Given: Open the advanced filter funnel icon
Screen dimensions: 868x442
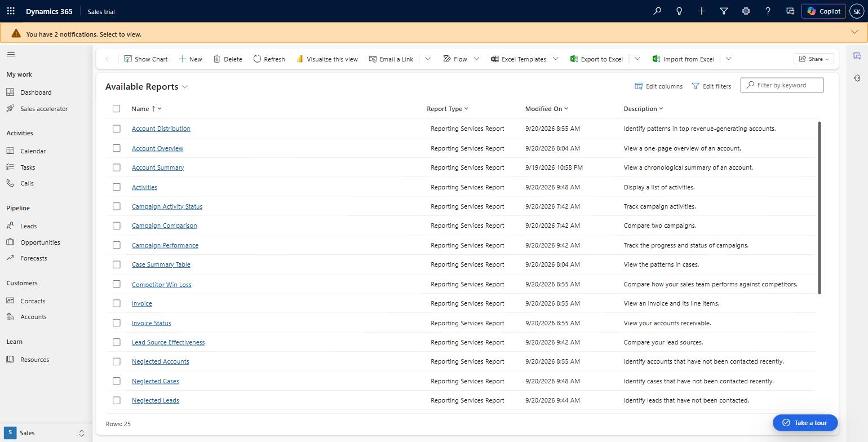Looking at the screenshot, I should [724, 11].
